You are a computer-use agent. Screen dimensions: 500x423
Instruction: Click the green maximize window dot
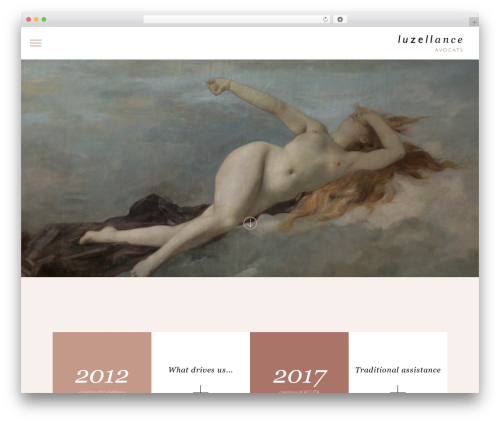(44, 20)
